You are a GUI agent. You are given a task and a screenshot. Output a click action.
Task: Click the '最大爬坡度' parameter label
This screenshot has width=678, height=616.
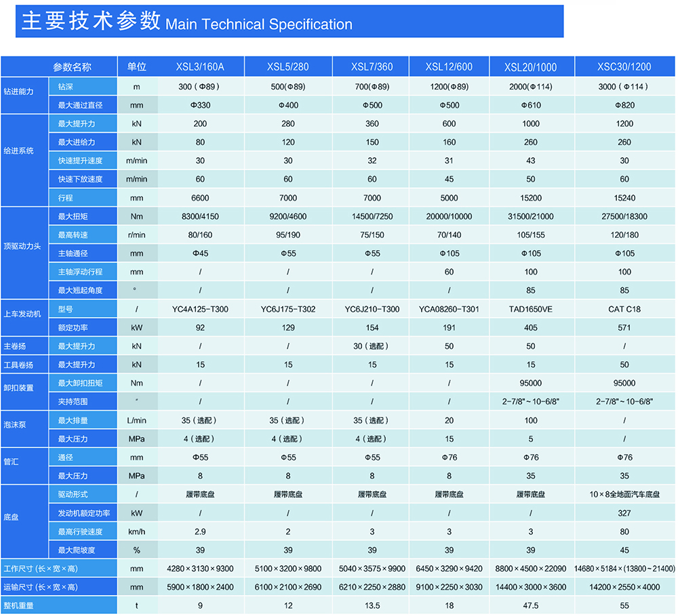[77, 550]
